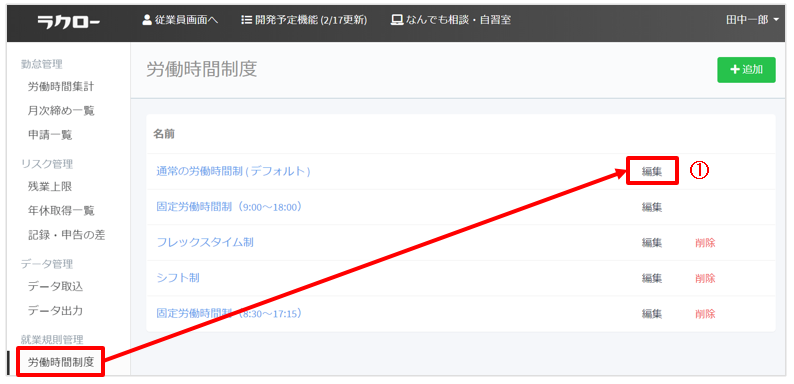The height and width of the screenshot is (384, 794).
Task: Open 開発予定機能 (2/17更新) page
Action: point(311,20)
